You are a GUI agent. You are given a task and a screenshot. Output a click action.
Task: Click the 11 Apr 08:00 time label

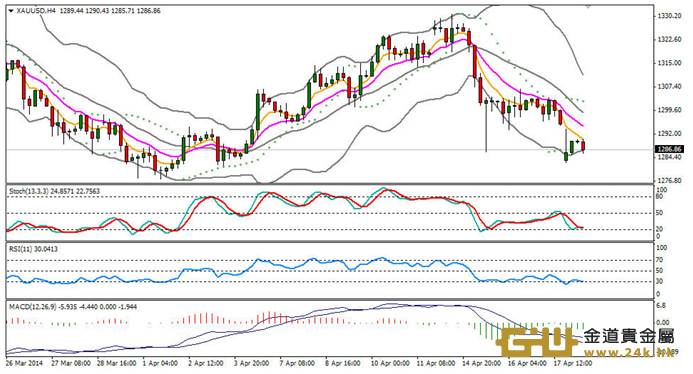[x=435, y=363]
